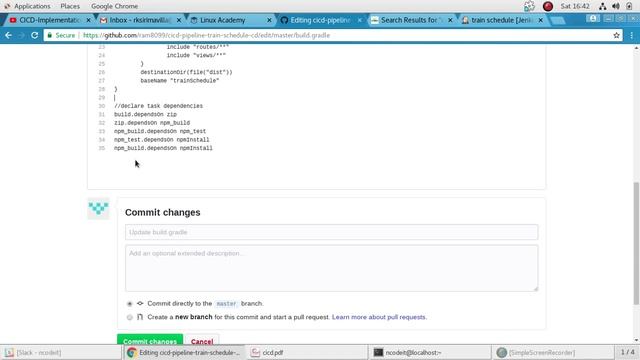Click the Secure padlock icon
640x360 pixels.
click(50, 35)
